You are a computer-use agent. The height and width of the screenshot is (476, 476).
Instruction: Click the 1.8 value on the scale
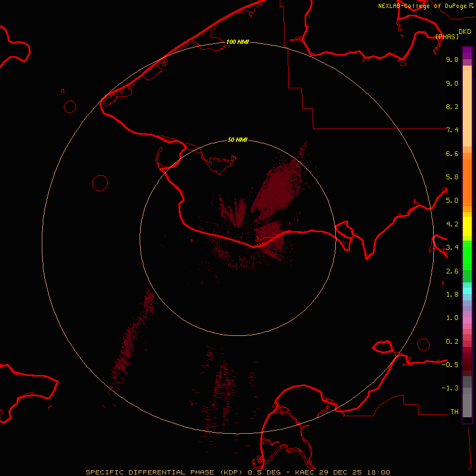pos(452,295)
